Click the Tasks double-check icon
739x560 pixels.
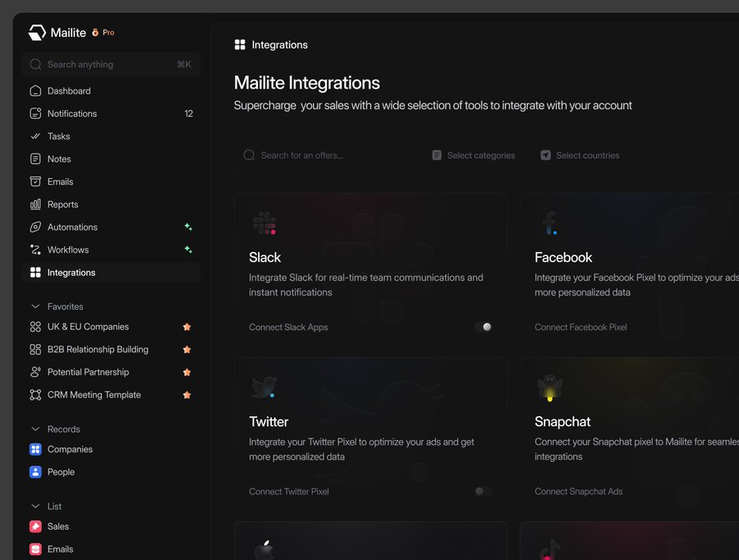35,136
